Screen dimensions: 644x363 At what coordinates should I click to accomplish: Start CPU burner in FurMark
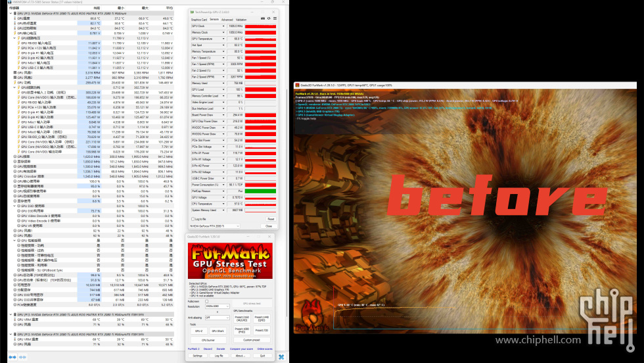[x=208, y=340]
